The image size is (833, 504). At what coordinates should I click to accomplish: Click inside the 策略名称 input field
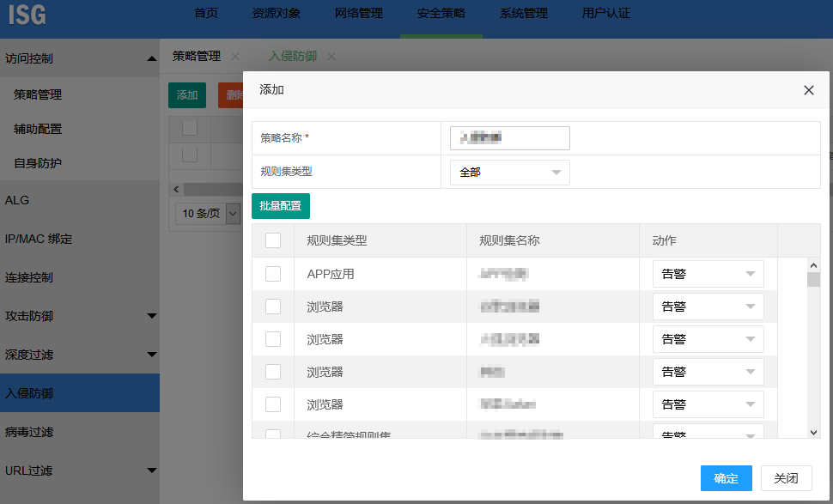click(x=509, y=137)
